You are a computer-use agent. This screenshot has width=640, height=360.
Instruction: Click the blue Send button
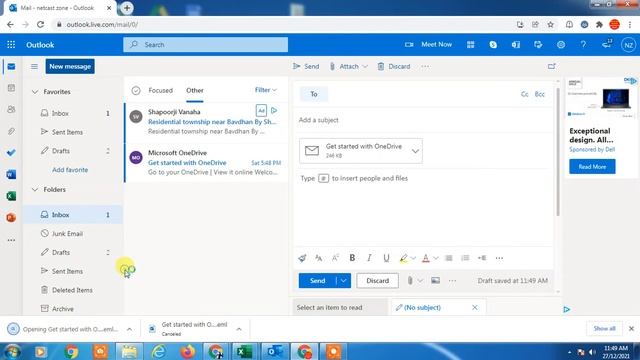(318, 280)
